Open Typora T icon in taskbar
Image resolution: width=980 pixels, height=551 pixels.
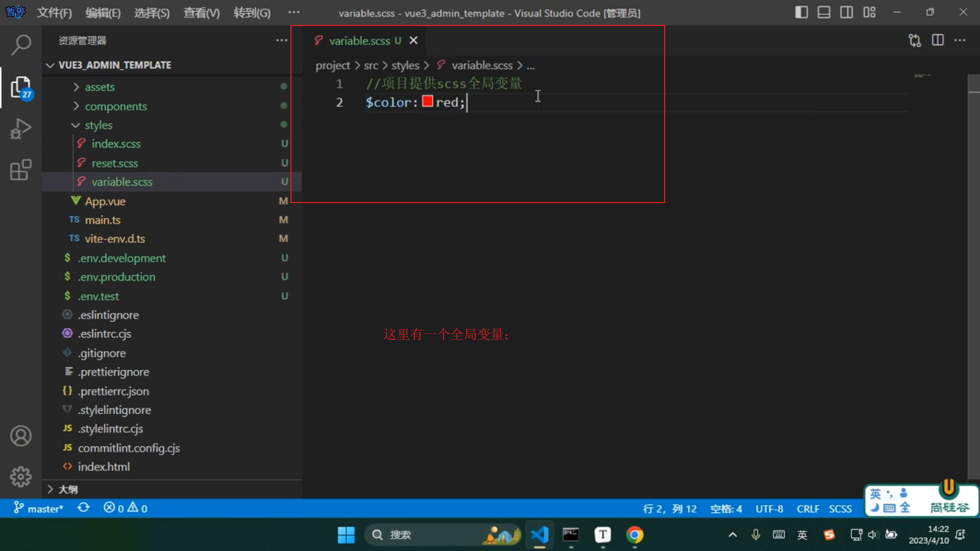point(603,535)
